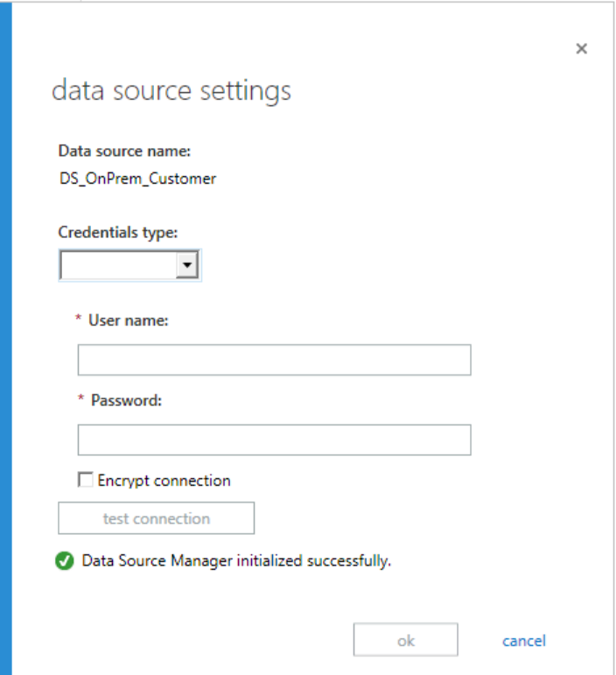Enable the Encrypt connection checkbox
The height and width of the screenshot is (675, 616).
(x=85, y=480)
